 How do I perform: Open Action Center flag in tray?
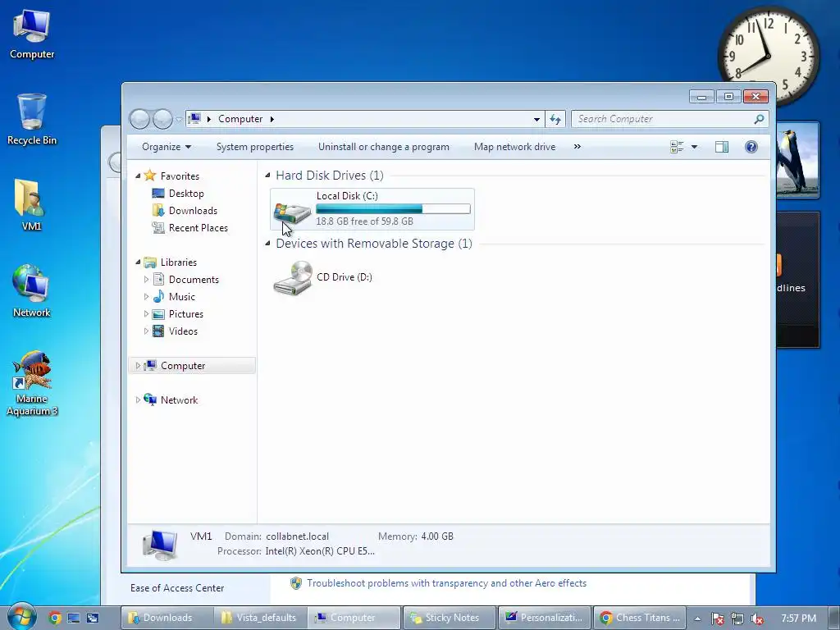coord(717,619)
